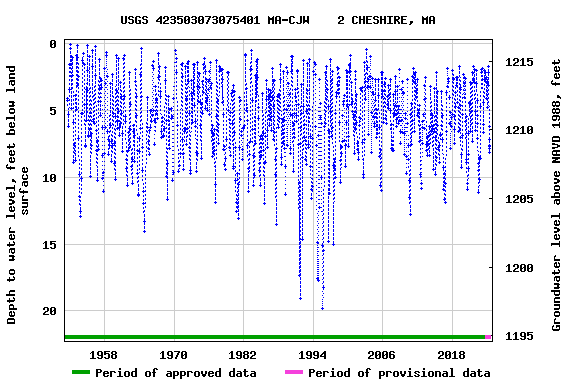Click the right axis value '1215'
Viewport: 576px width, 384px height.
coord(519,62)
